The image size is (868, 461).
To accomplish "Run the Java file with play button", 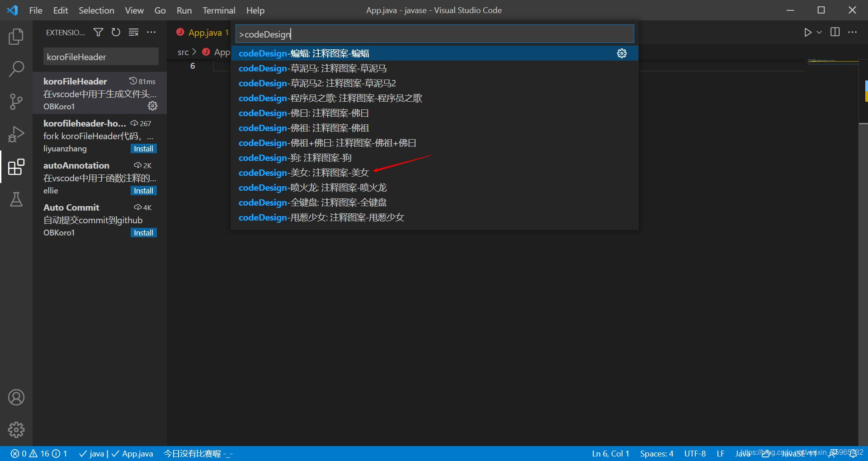I will 807,32.
